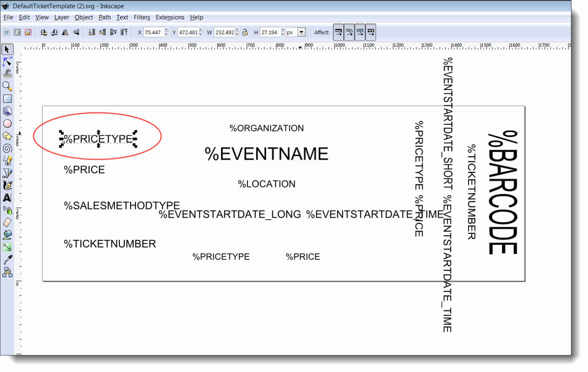This screenshot has width=588, height=372.
Task: Select the Text tool
Action: pos(7,198)
